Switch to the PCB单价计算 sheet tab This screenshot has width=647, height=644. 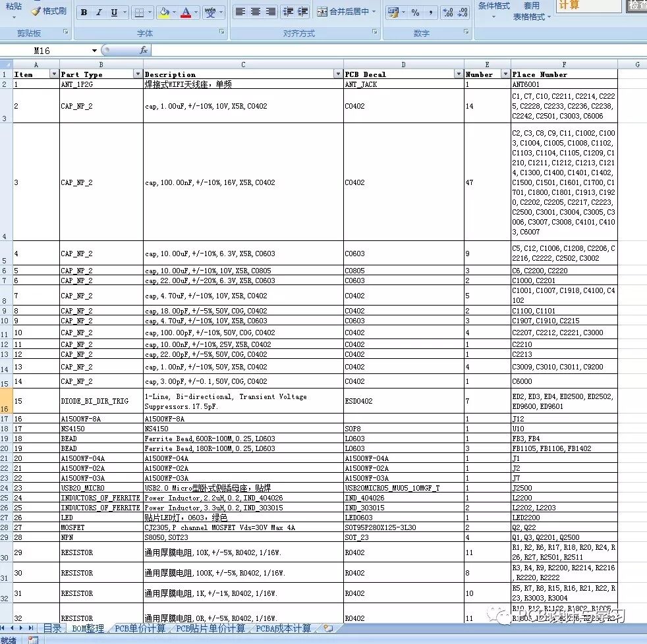pos(139,629)
